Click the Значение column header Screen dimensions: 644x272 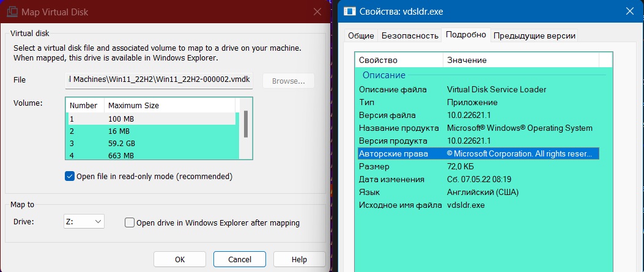(x=521, y=60)
